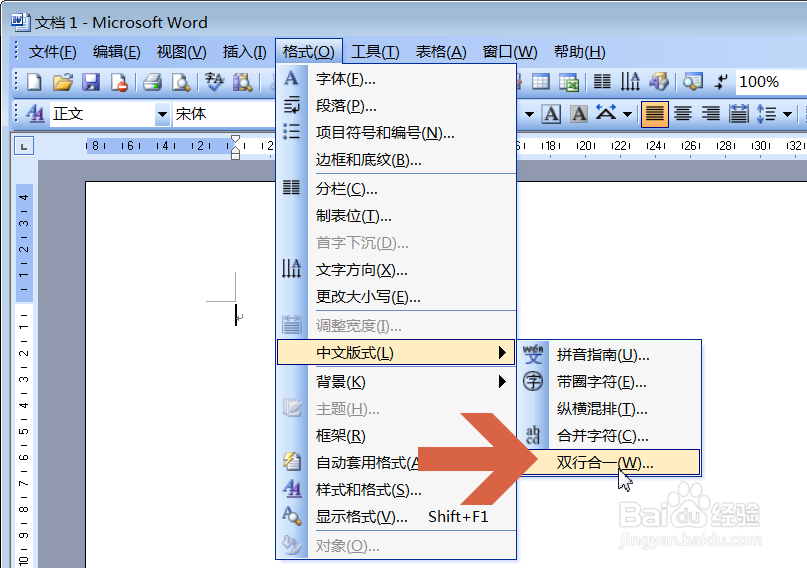Choose 项目符号和编号(N)... menu item

[x=396, y=133]
